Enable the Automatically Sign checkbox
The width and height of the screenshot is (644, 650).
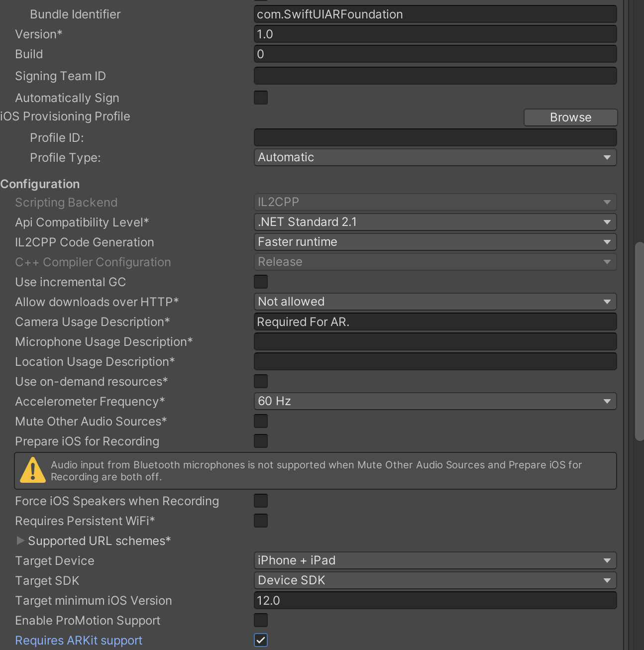pyautogui.click(x=261, y=98)
